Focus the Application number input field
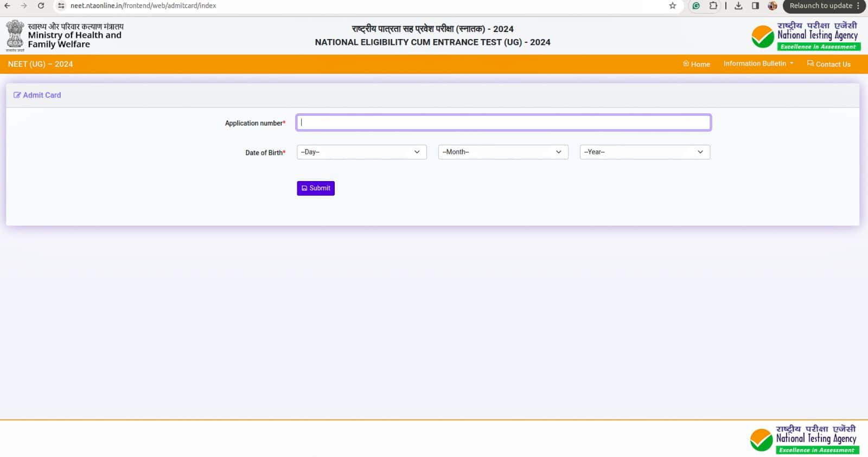Image resolution: width=868 pixels, height=457 pixels. tap(503, 123)
